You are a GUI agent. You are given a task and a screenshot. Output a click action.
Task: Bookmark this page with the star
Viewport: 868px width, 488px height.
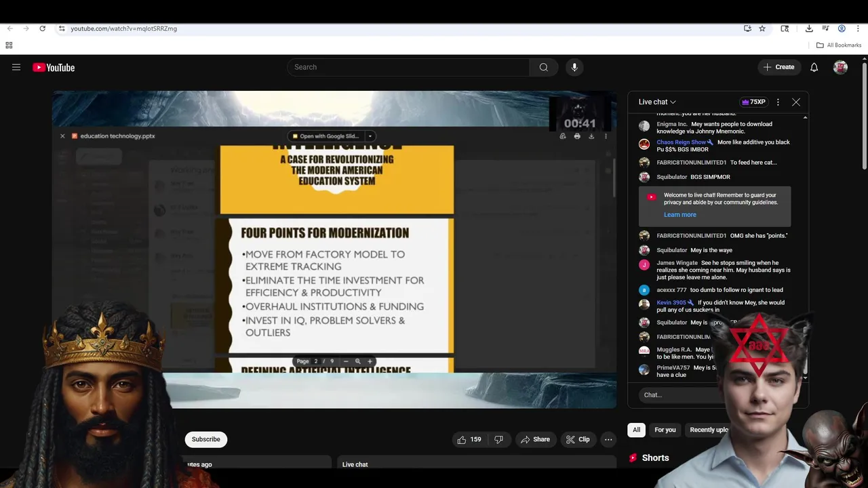762,28
